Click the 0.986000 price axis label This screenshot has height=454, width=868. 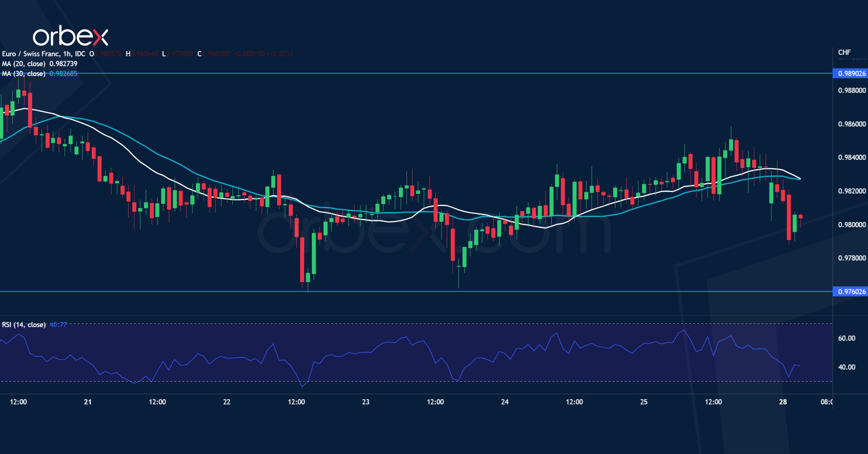[x=852, y=124]
